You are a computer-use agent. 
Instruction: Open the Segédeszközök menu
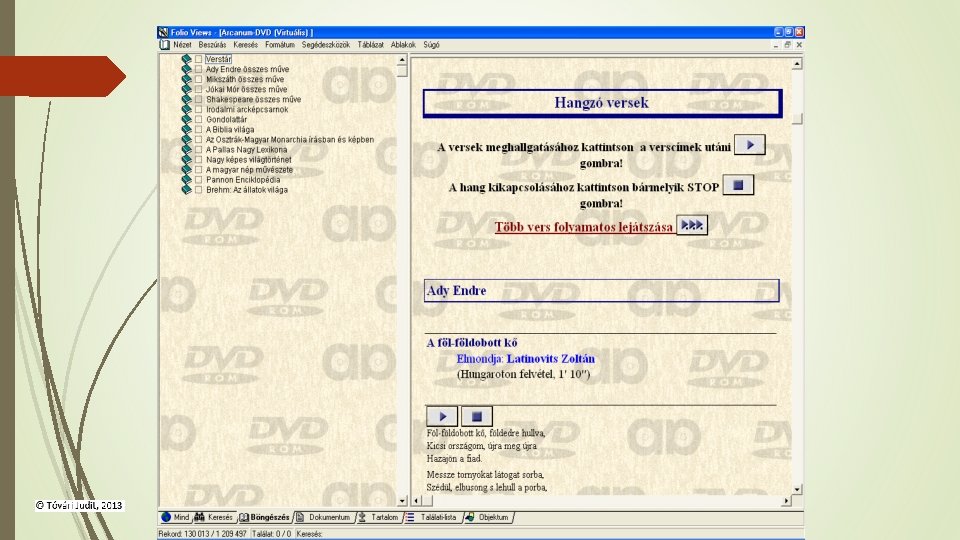point(326,45)
